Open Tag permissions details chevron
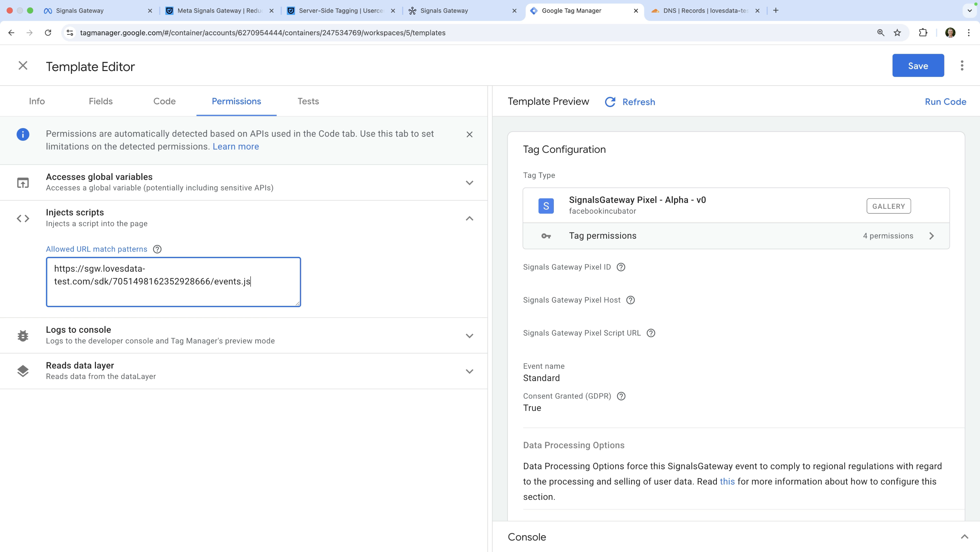Viewport: 980px width, 552px height. pos(932,236)
